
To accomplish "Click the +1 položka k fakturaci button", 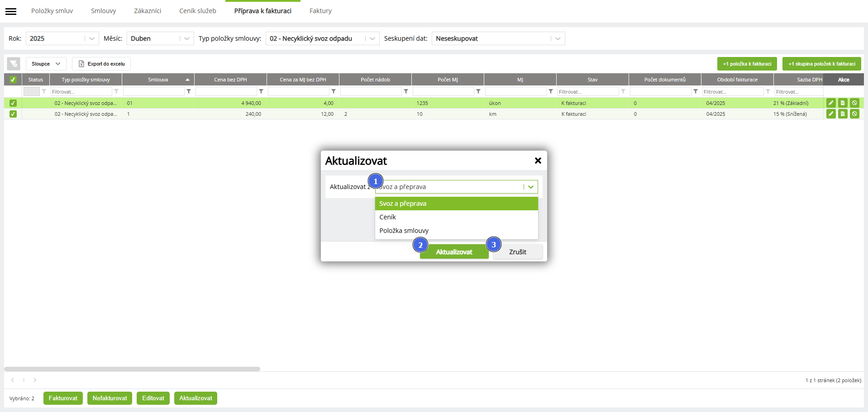I will [x=747, y=64].
